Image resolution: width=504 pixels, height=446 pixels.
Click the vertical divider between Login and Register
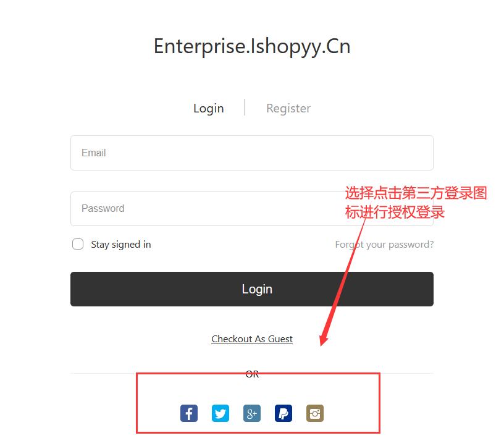point(245,107)
